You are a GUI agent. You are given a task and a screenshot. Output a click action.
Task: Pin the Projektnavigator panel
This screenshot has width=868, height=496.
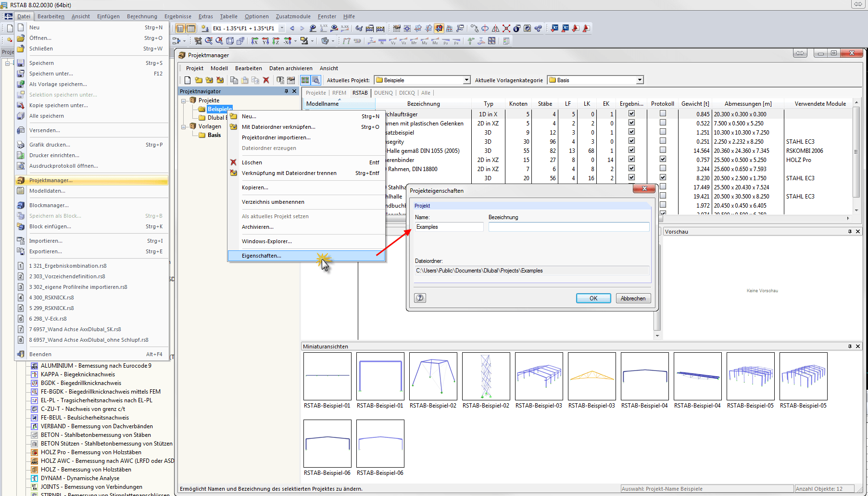287,91
